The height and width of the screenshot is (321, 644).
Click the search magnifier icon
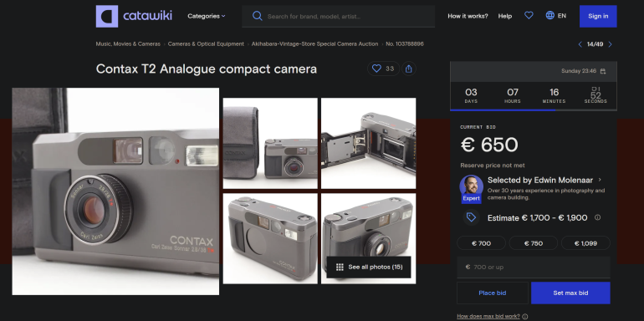[x=257, y=16]
